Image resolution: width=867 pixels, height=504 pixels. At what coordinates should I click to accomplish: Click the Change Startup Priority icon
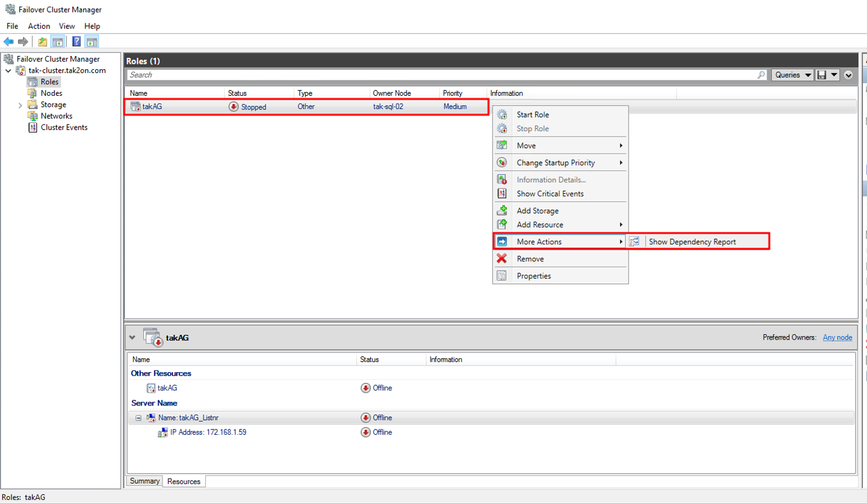coord(502,163)
